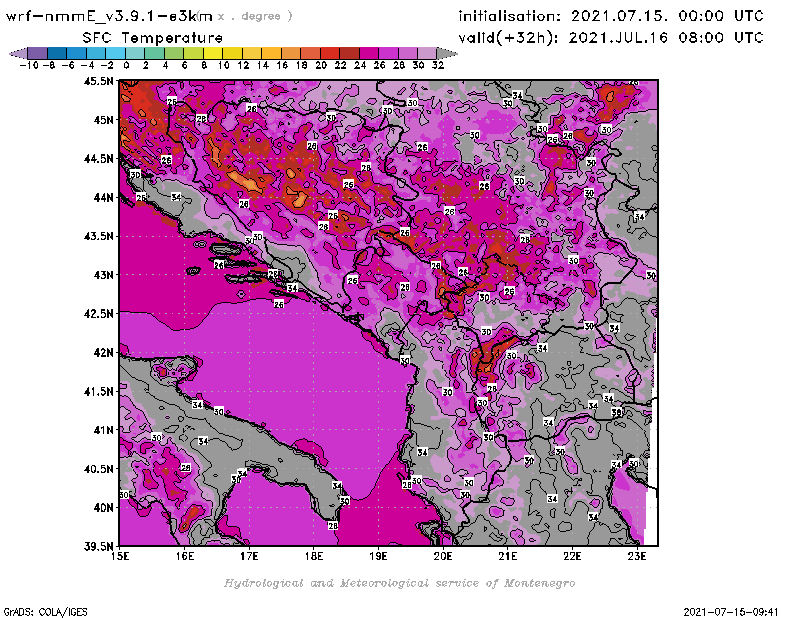
Task: Click the '42N' latitude label
Action: pyautogui.click(x=104, y=353)
